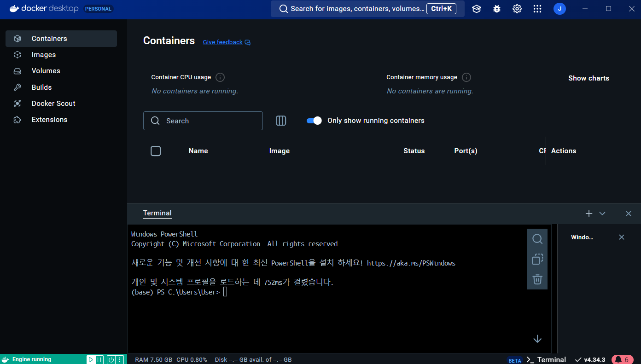The width and height of the screenshot is (641, 364).
Task: Click the version v4.34.3 update checkmark
Action: [577, 360]
